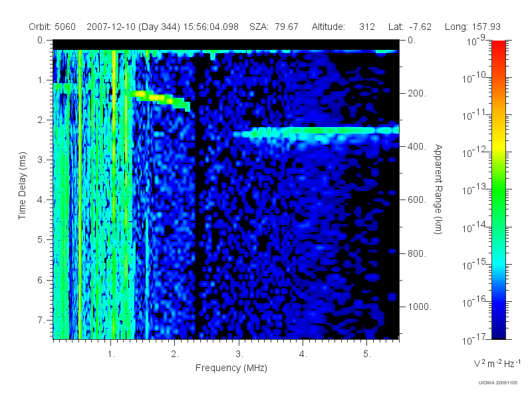Click the '200.' Apparent Range tick label
This screenshot has height=399, width=532.
417,94
